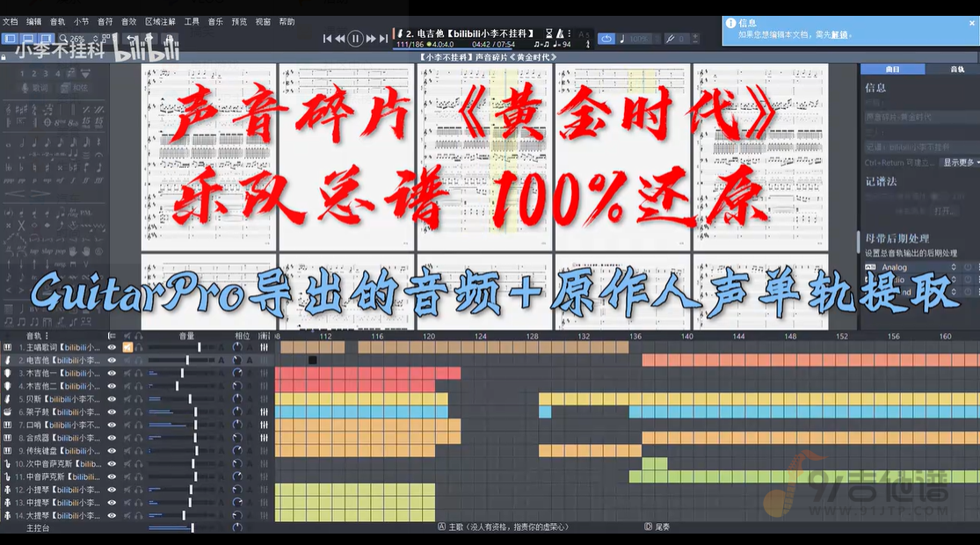The height and width of the screenshot is (545, 980).
Task: Click drum instrument icon of track 6 架子鼓
Action: (x=8, y=412)
